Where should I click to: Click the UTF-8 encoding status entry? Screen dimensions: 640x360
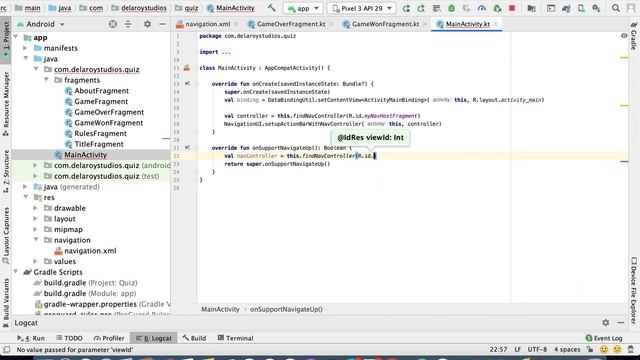click(x=537, y=349)
